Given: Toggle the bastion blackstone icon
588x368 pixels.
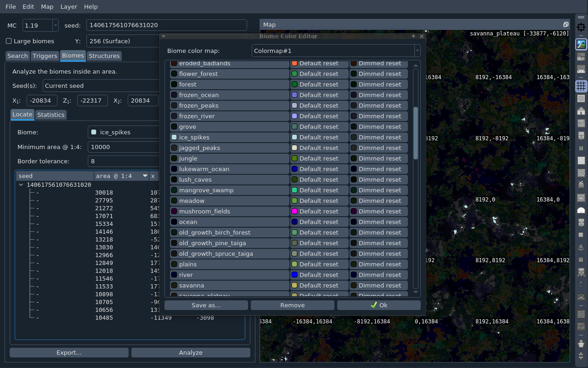Looking at the screenshot, I should tap(581, 327).
